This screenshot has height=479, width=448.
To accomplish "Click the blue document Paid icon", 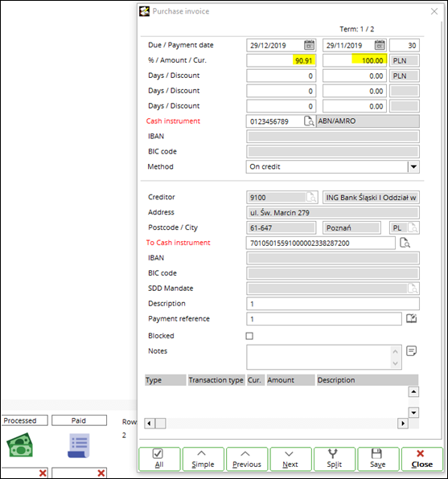I will tap(79, 445).
